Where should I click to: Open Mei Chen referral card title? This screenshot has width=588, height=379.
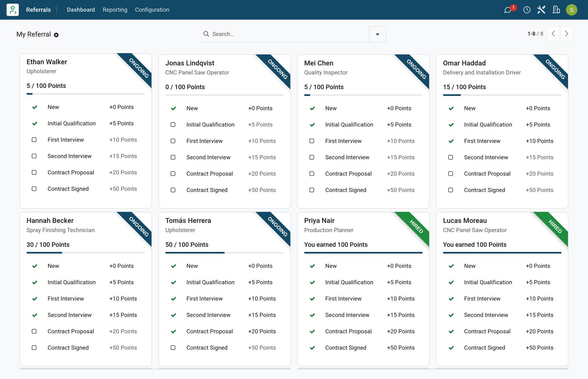(319, 63)
